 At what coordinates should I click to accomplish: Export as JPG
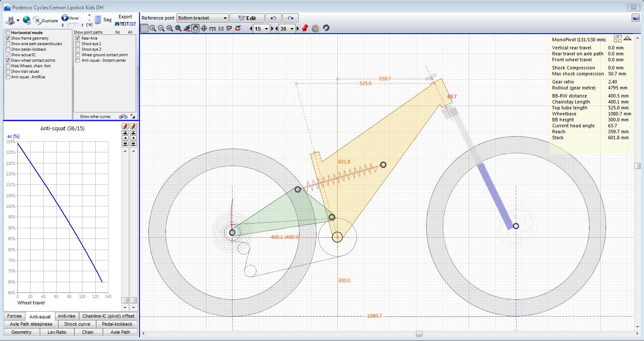(x=117, y=24)
